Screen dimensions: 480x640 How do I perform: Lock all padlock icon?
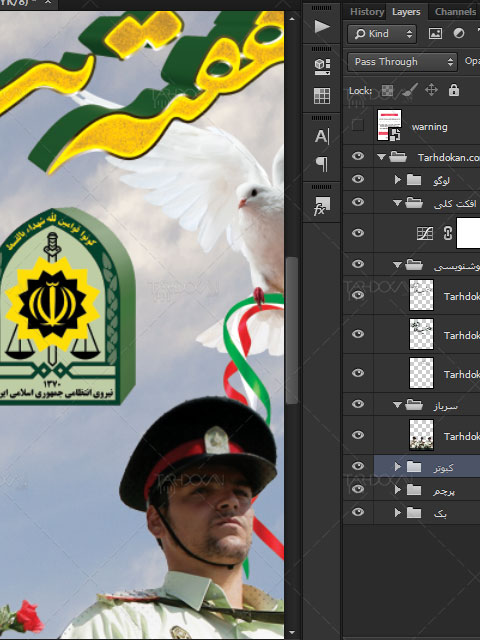point(454,90)
